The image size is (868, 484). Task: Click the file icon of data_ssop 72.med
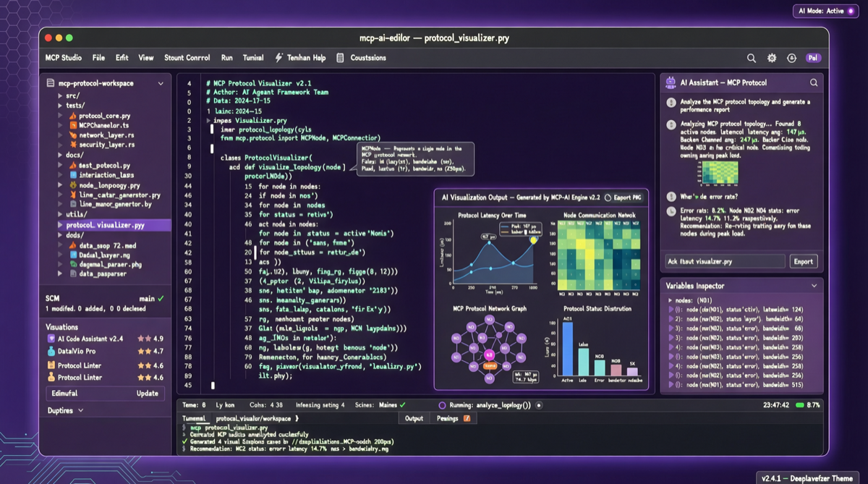tap(73, 245)
